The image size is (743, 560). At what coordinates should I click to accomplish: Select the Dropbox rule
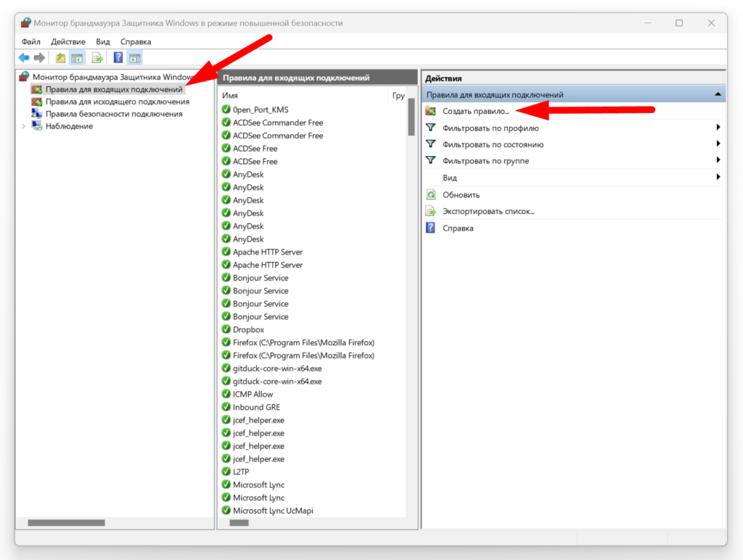coord(248,329)
